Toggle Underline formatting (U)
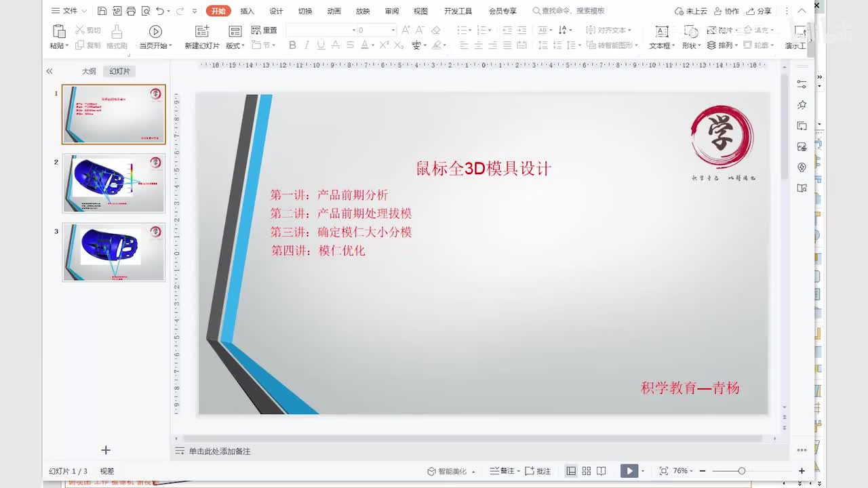Screen dimensions: 868x488 [x=321, y=45]
